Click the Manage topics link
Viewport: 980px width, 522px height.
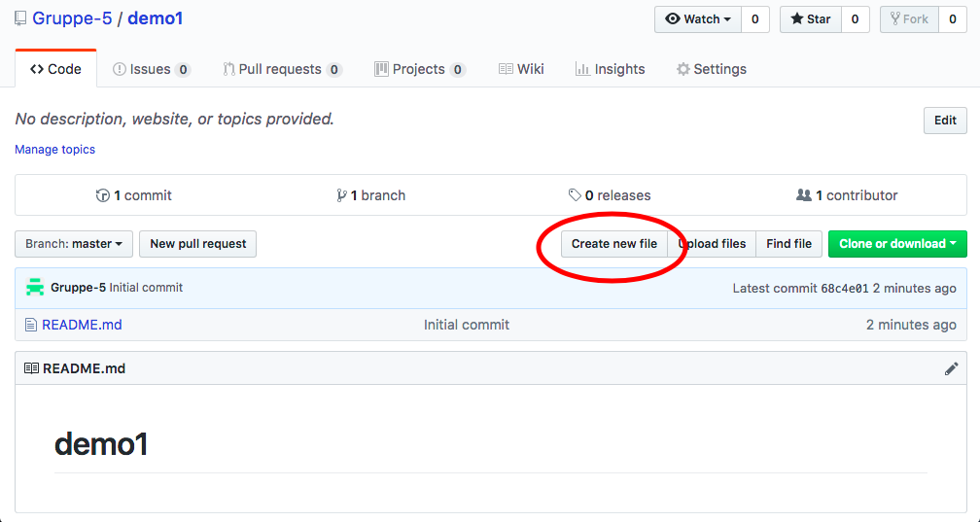pyautogui.click(x=55, y=150)
